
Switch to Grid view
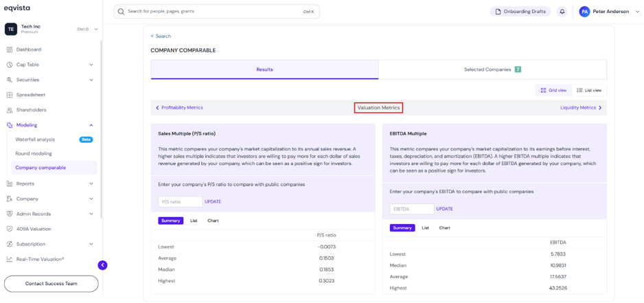pyautogui.click(x=553, y=91)
